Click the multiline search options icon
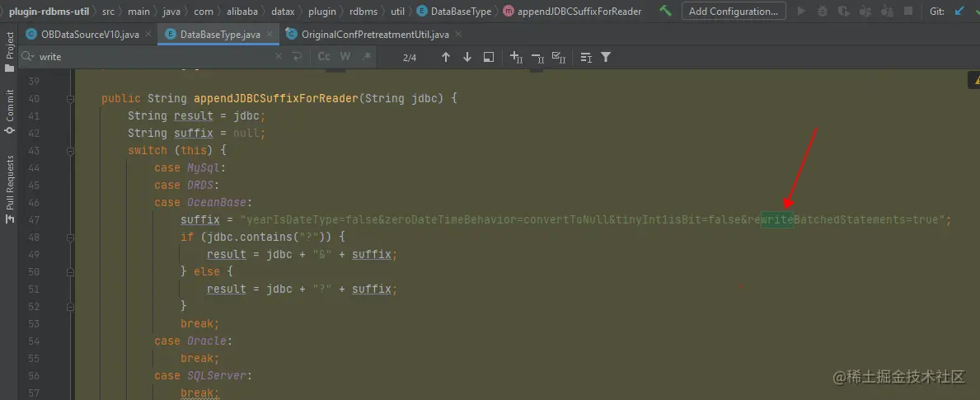The image size is (980, 400). pyautogui.click(x=586, y=57)
